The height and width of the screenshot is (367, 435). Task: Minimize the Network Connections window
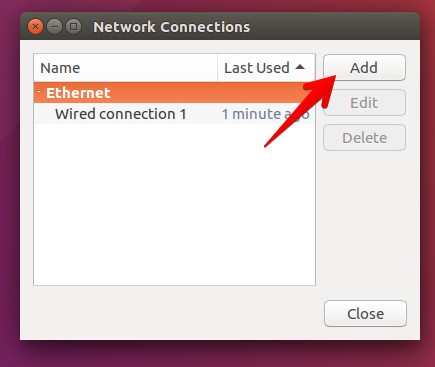(54, 27)
